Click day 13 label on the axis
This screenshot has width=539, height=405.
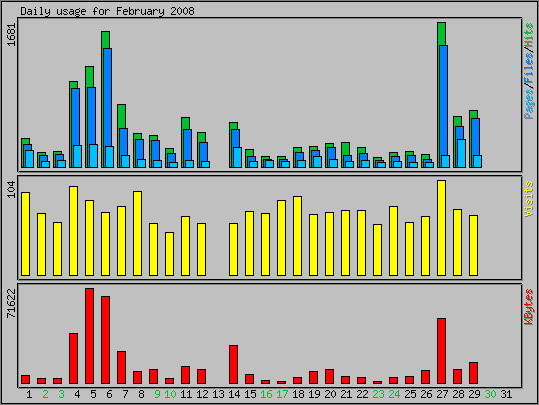[218, 394]
